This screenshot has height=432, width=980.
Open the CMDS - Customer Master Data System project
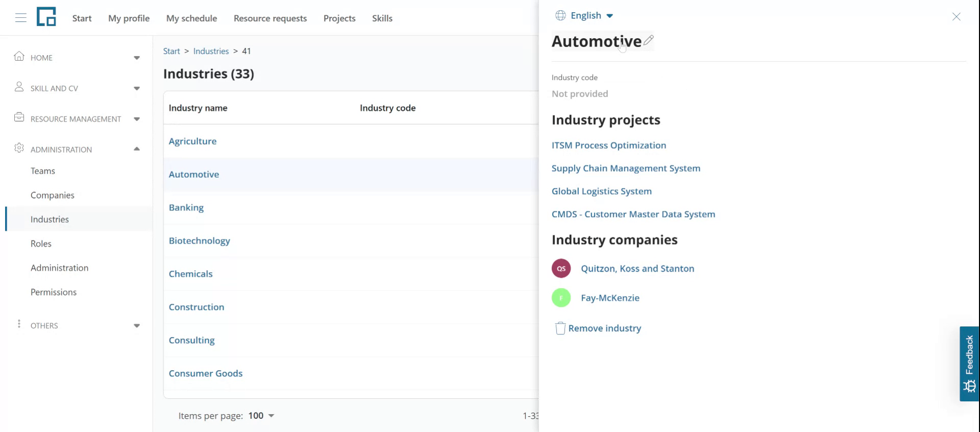633,214
